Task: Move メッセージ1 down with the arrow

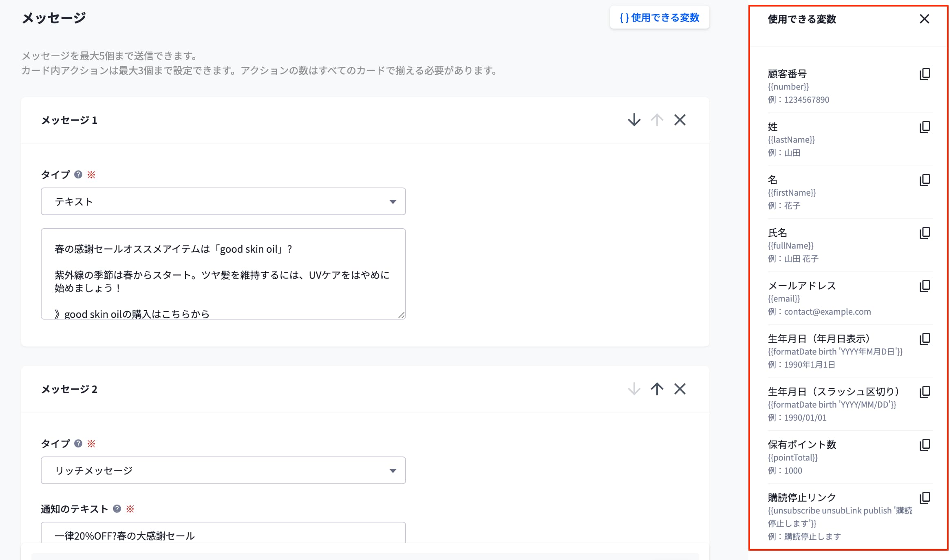Action: tap(634, 120)
